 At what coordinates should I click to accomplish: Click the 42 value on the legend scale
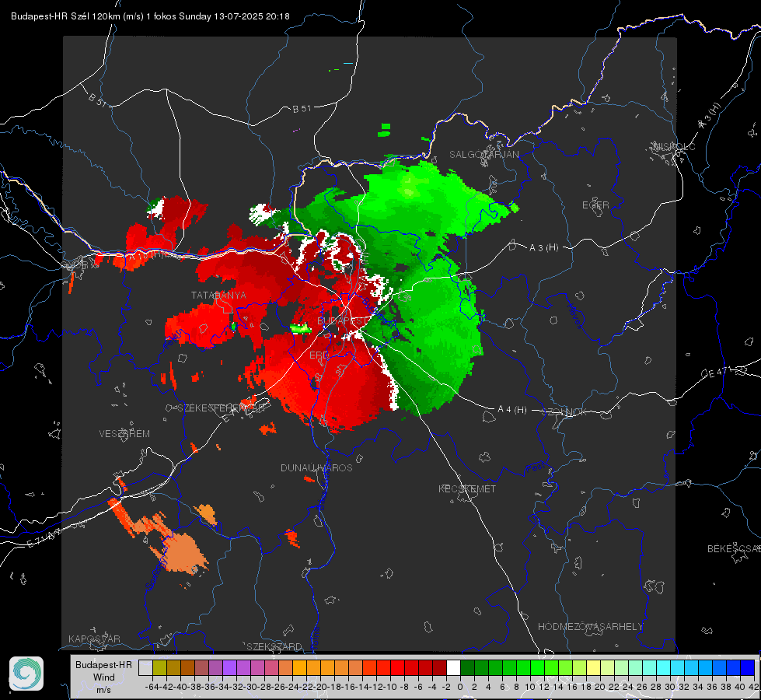pos(753,687)
